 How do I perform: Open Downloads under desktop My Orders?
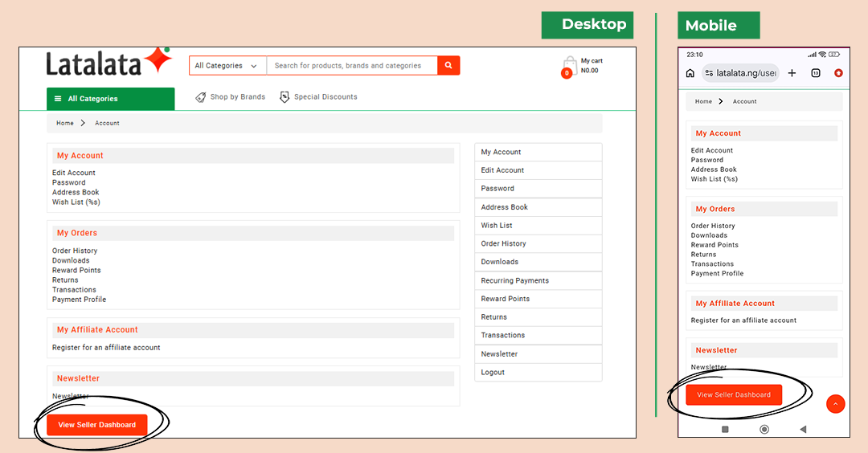[x=71, y=260]
